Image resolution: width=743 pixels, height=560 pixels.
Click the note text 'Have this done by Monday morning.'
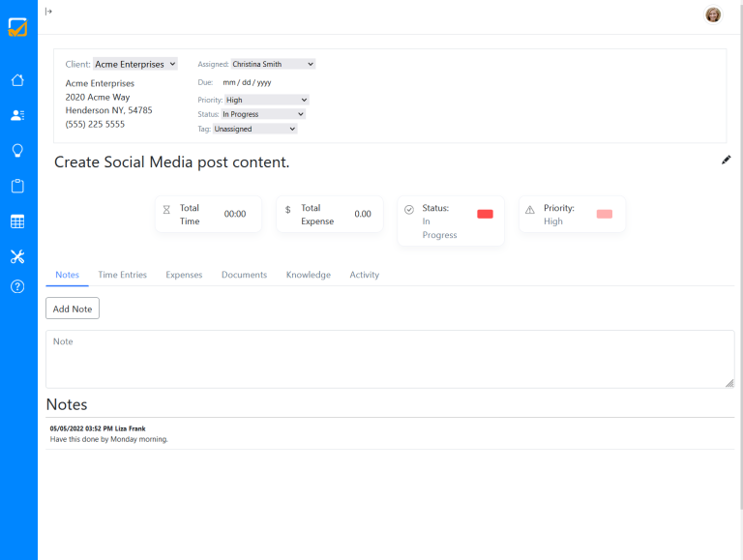click(x=109, y=439)
